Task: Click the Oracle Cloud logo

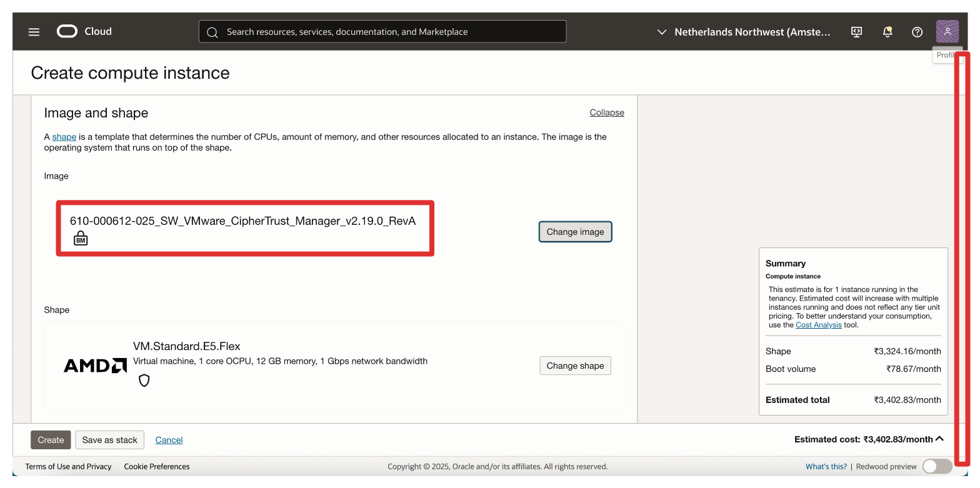Action: (84, 31)
